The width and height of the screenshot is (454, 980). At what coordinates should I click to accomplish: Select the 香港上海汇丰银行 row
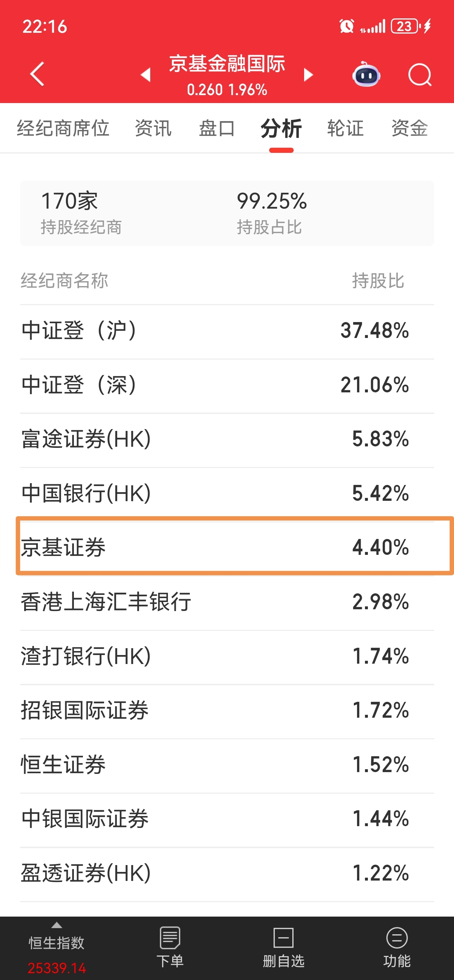[227, 602]
